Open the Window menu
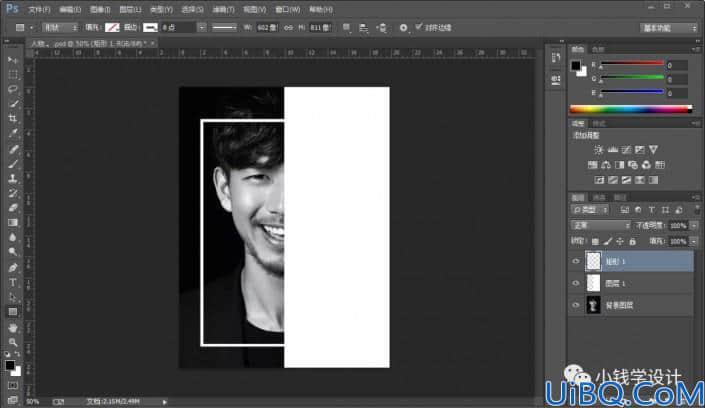The height and width of the screenshot is (408, 705). pos(288,9)
